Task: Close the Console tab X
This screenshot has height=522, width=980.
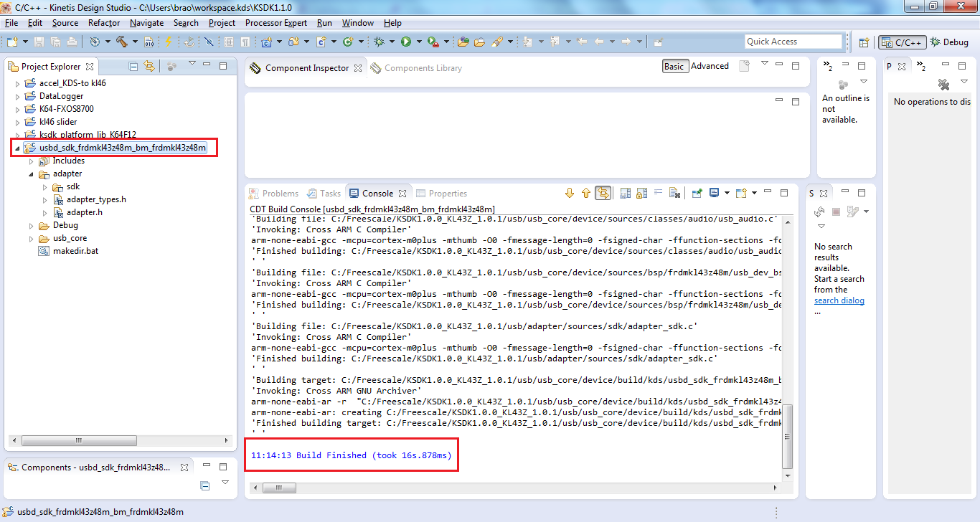Action: tap(402, 194)
